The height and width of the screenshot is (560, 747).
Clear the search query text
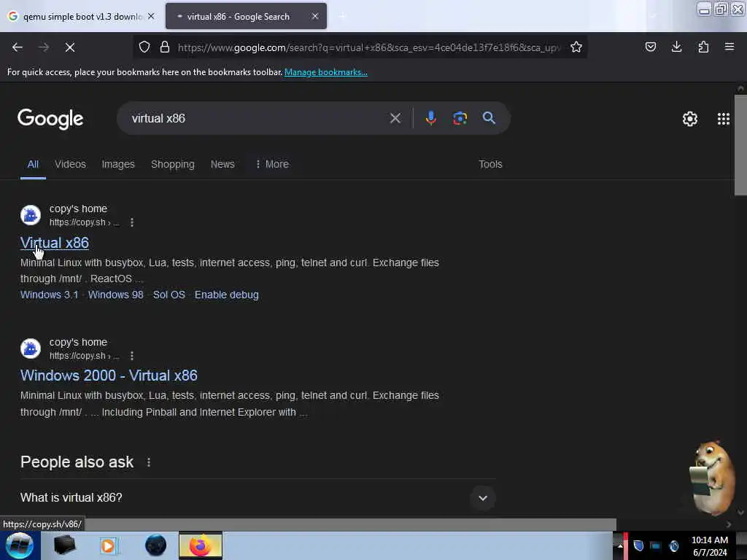(x=395, y=118)
